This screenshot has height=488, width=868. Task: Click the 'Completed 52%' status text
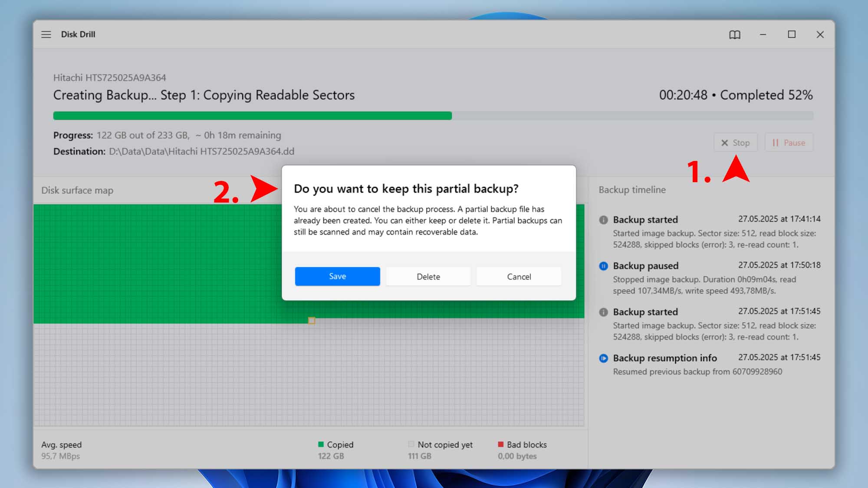pyautogui.click(x=766, y=95)
